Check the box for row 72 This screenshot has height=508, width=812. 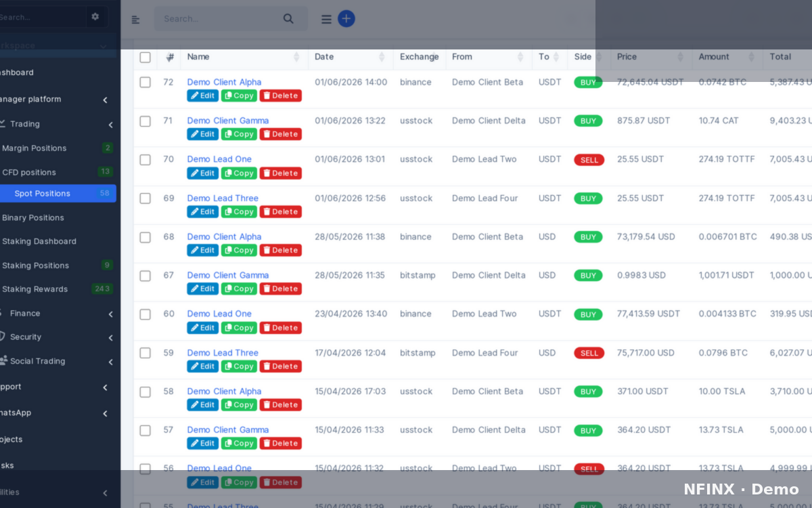145,82
